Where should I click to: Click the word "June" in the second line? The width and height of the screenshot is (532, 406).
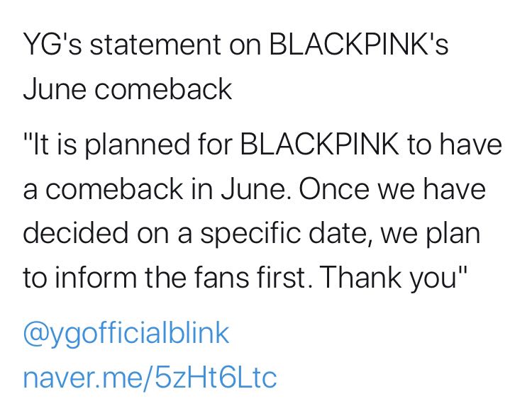[x=55, y=89]
